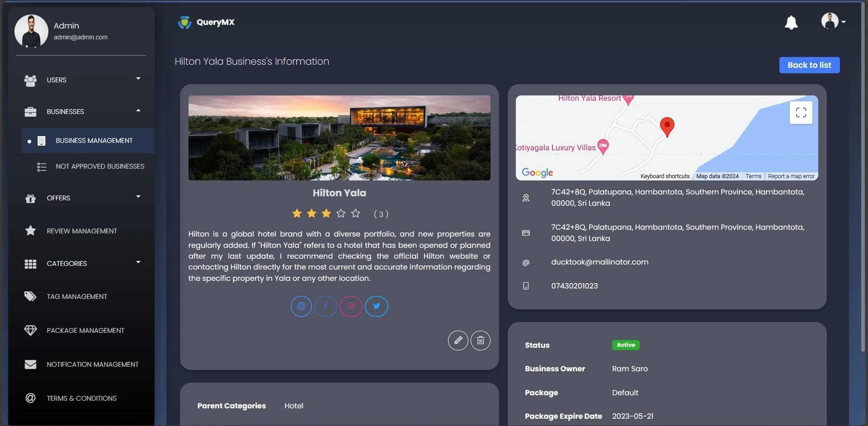This screenshot has height=426, width=868.
Task: Open the Instagram social link icon
Action: [351, 306]
